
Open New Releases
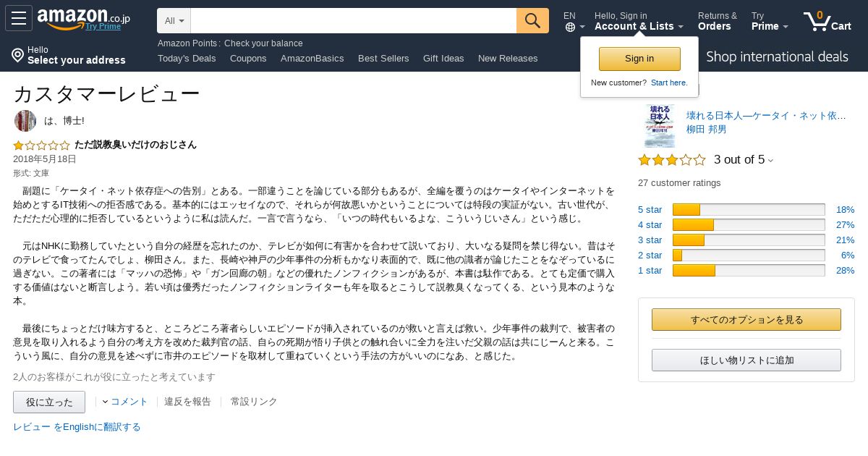pos(508,58)
